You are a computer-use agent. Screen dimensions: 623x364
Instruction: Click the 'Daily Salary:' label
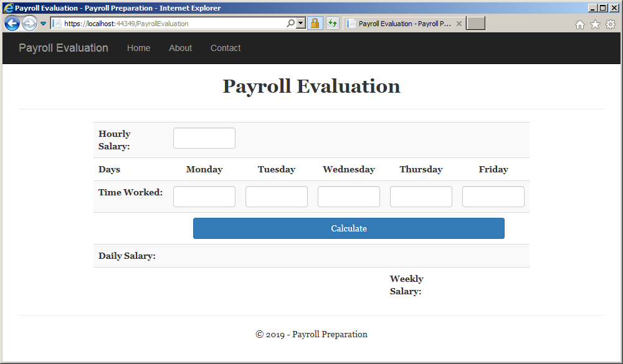tap(127, 256)
